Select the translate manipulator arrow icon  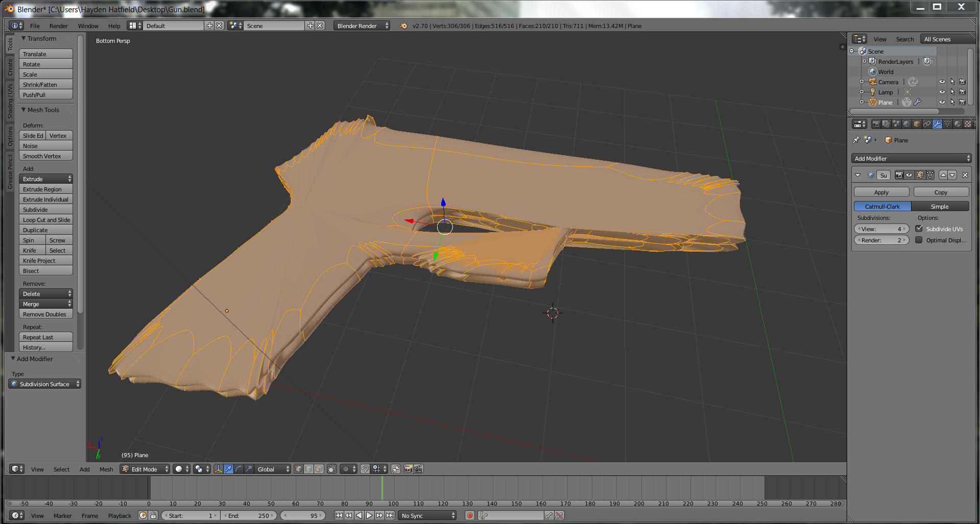tap(228, 469)
